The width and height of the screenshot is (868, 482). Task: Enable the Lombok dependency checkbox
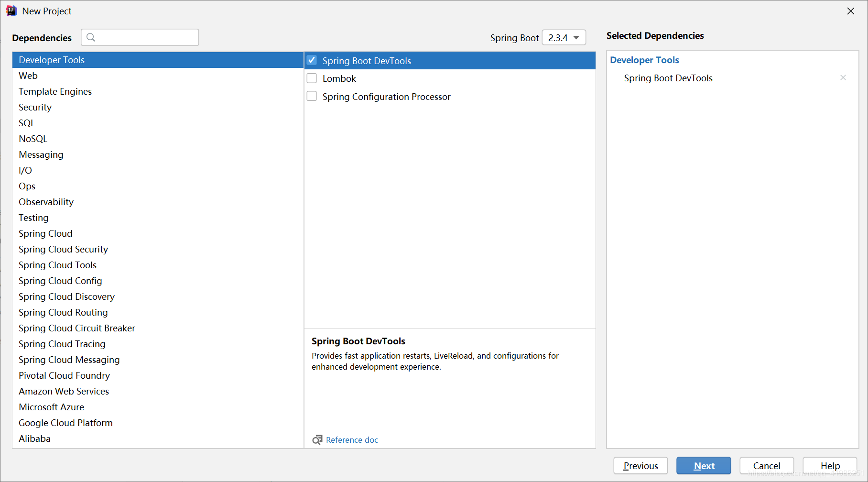(x=312, y=78)
